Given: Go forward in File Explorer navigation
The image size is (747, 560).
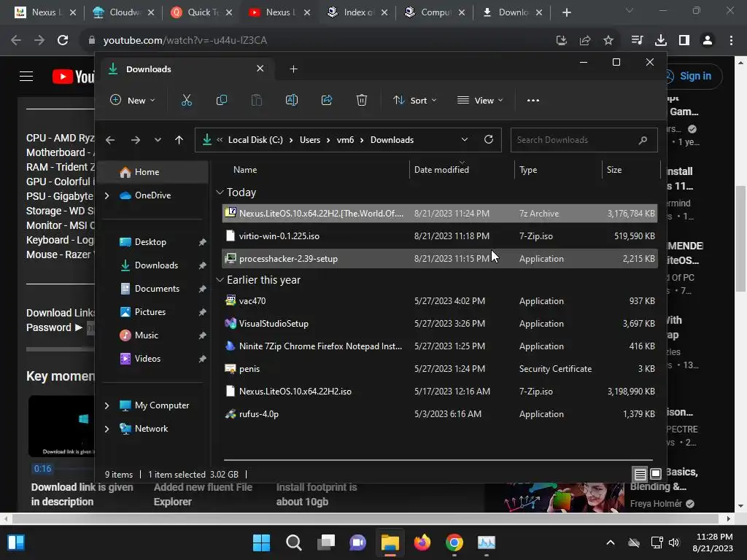Looking at the screenshot, I should click(x=135, y=140).
